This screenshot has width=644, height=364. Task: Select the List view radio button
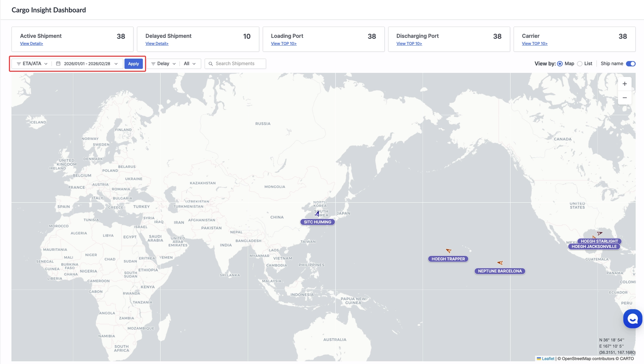[x=580, y=64]
